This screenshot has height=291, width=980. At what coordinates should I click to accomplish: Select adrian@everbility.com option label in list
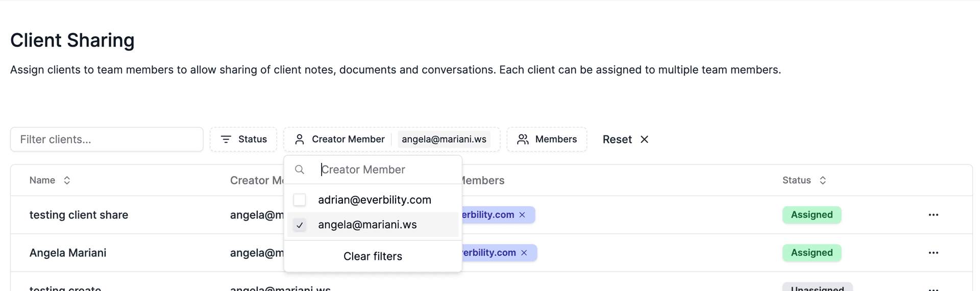(x=374, y=200)
